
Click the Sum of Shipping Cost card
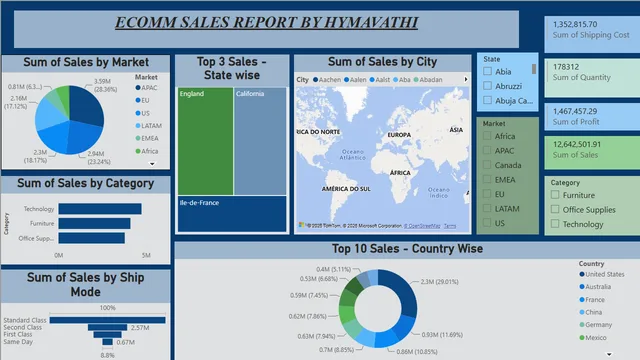(x=592, y=34)
